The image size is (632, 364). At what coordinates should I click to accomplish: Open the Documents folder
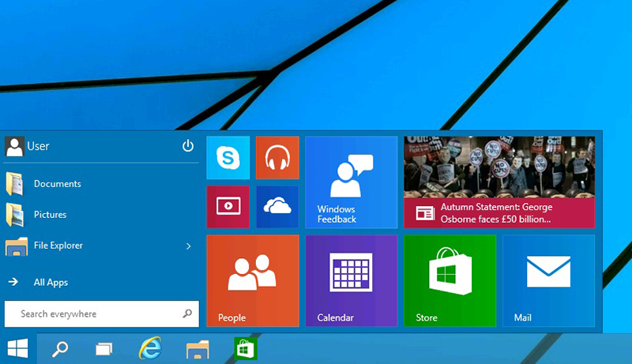pyautogui.click(x=101, y=184)
